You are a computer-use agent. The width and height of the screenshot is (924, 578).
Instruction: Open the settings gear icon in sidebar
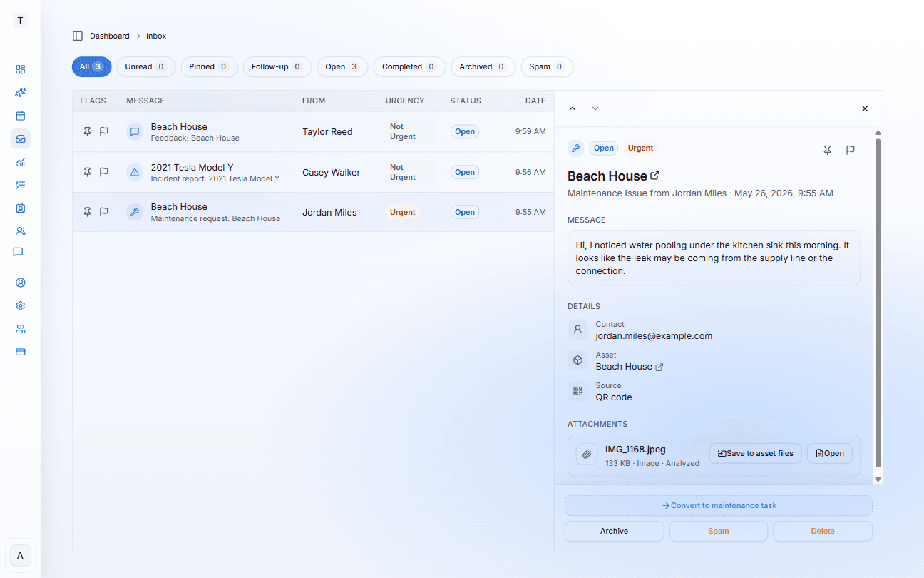[x=21, y=305]
